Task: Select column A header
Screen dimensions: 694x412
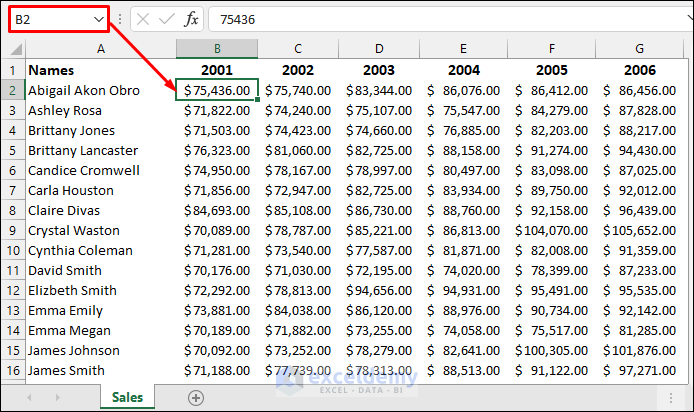Action: (101, 49)
